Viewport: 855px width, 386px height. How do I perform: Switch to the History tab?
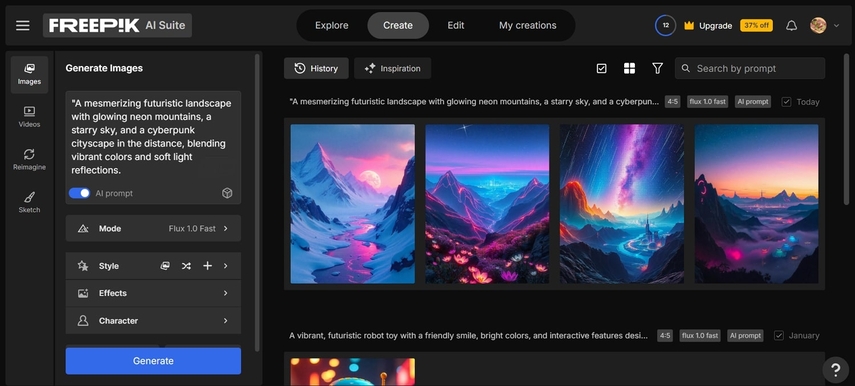point(316,68)
